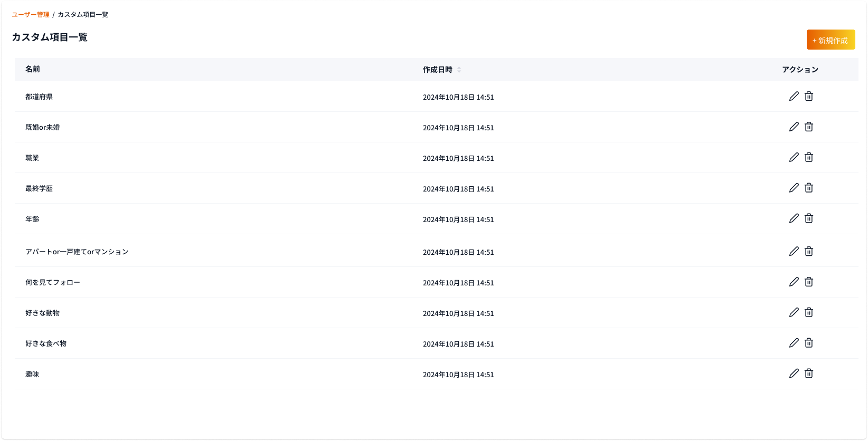
Task: Click the 名前 column header
Action: [x=33, y=69]
